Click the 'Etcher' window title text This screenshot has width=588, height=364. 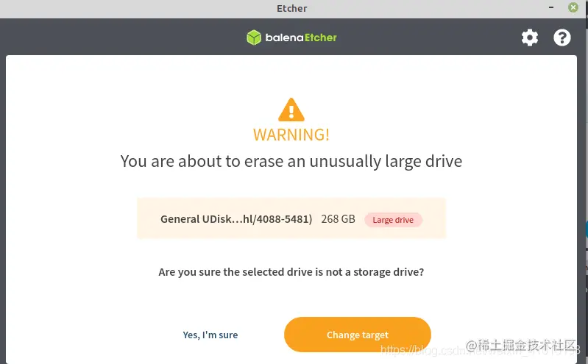tap(291, 8)
